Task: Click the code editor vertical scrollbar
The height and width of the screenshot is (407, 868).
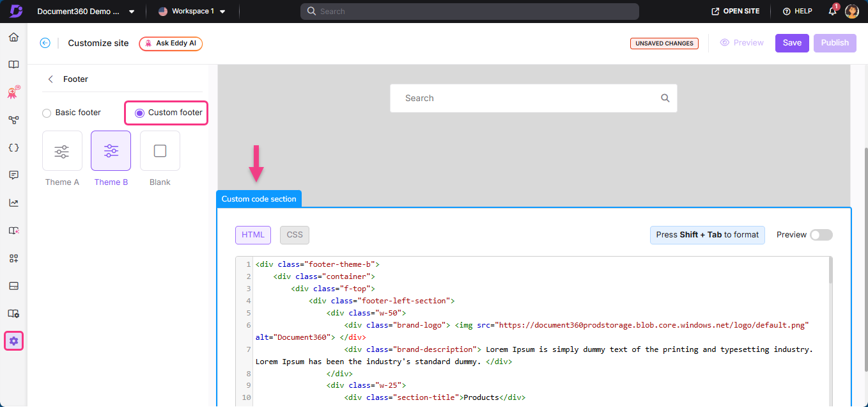Action: 830,270
